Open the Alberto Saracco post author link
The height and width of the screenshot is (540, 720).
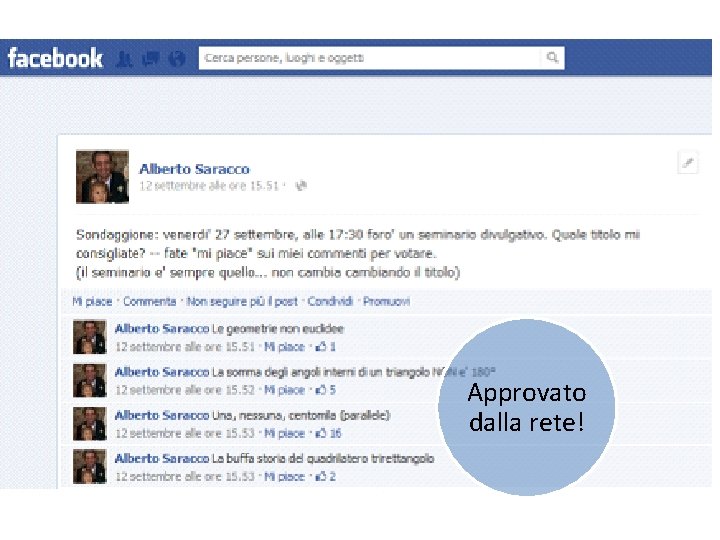click(194, 169)
